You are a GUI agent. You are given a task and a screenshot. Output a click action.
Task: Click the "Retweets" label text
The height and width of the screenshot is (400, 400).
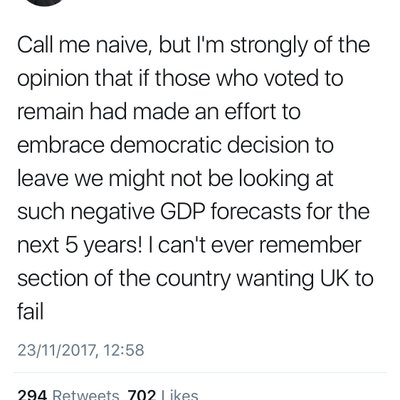coord(86,395)
